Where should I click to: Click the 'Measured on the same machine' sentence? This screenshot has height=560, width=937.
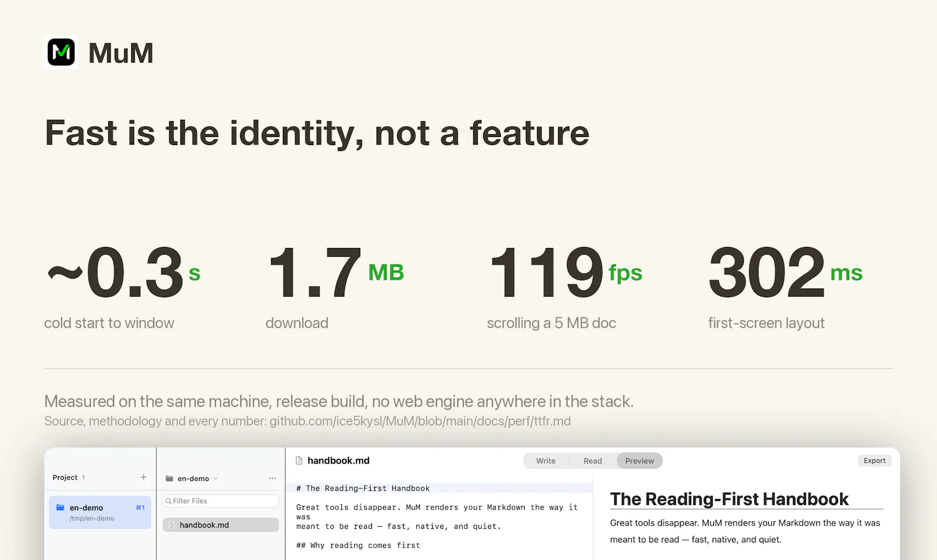pyautogui.click(x=339, y=401)
